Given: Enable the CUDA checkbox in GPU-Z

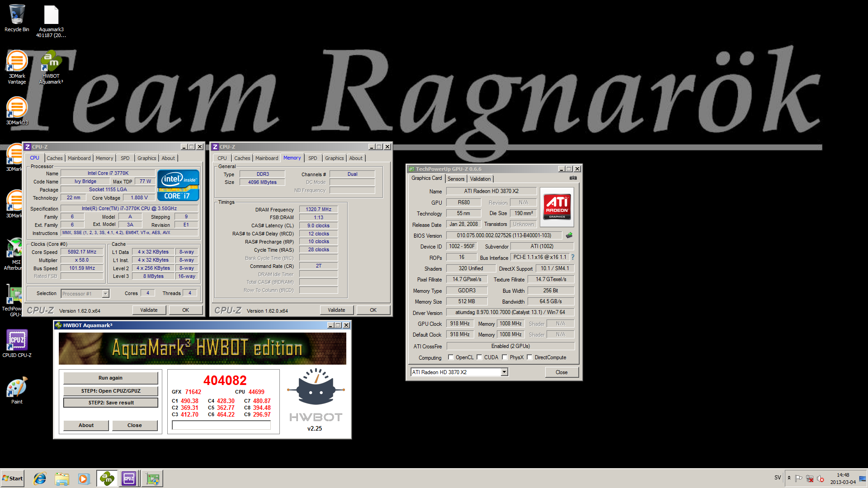Looking at the screenshot, I should point(479,357).
